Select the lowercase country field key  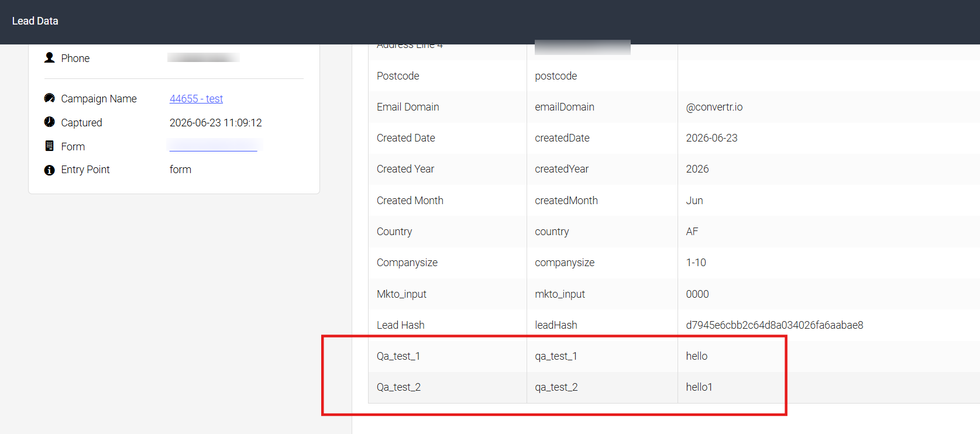coord(552,232)
